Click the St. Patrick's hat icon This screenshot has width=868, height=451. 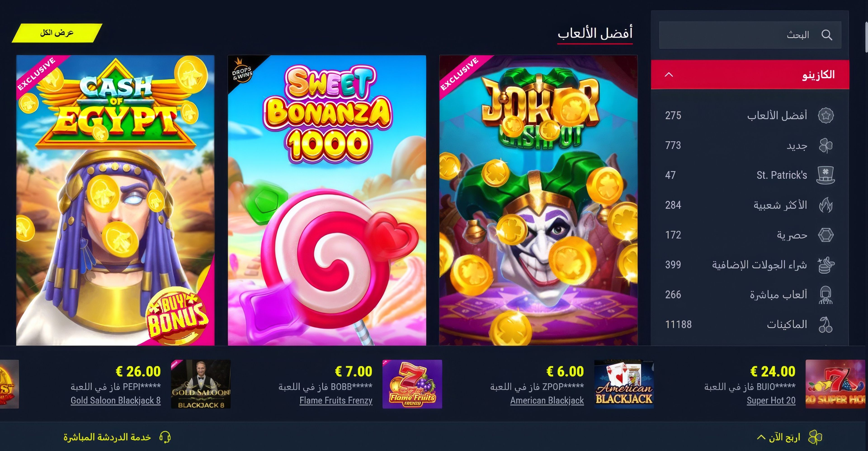pos(826,175)
